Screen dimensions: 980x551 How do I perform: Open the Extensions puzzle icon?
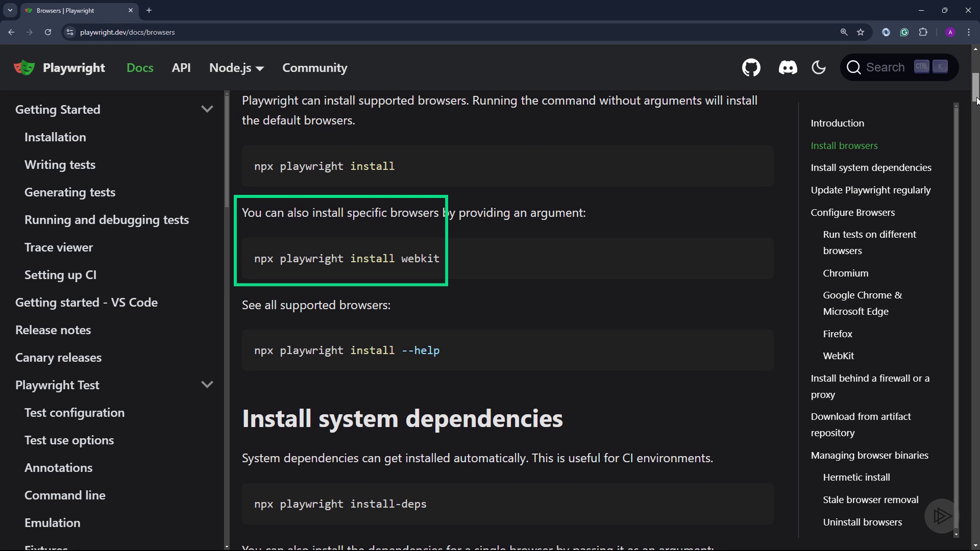pos(923,32)
